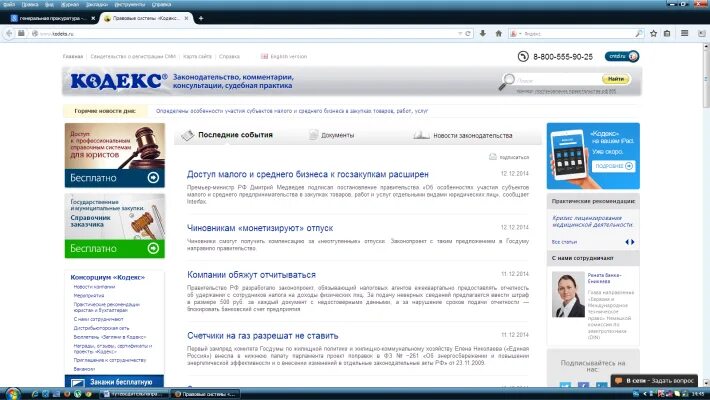
Task: Open the bookmarks list icon
Action: 667,34
